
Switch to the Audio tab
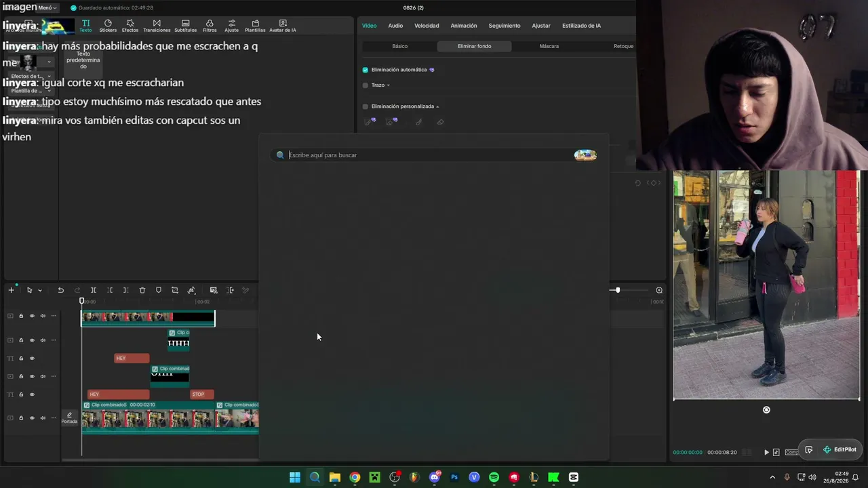click(395, 26)
